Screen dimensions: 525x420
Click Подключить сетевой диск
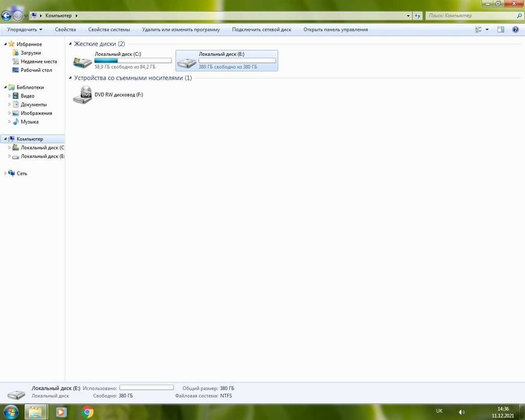(x=262, y=29)
